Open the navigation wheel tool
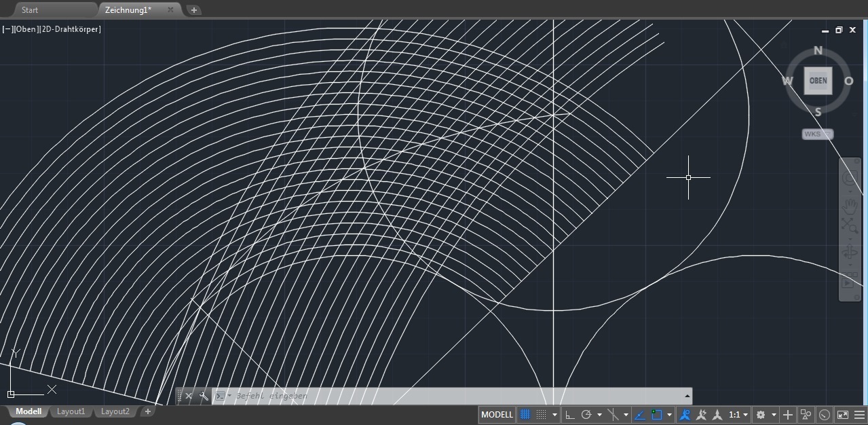The width and height of the screenshot is (868, 425). click(x=850, y=179)
